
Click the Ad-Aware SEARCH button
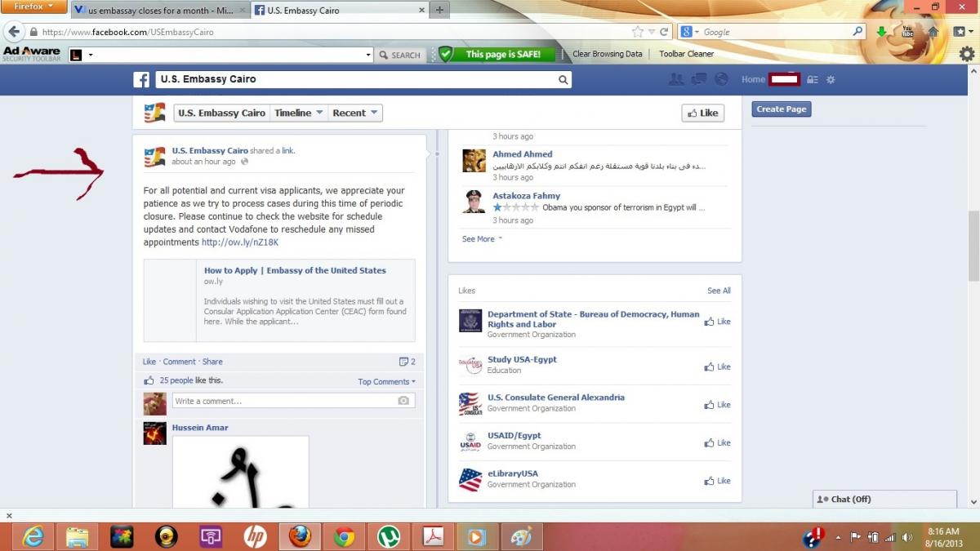[x=399, y=55]
